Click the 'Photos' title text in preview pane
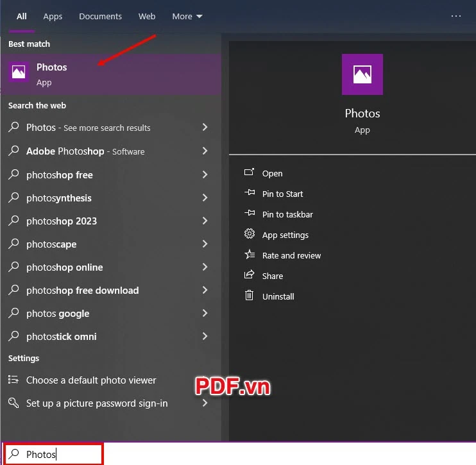 coord(362,114)
